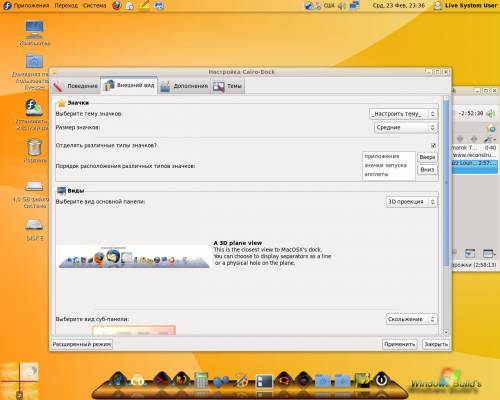Screen dimensions: 500x400
Task: Open the icon theme dropdown 'Настроить тему'
Action: [403, 114]
